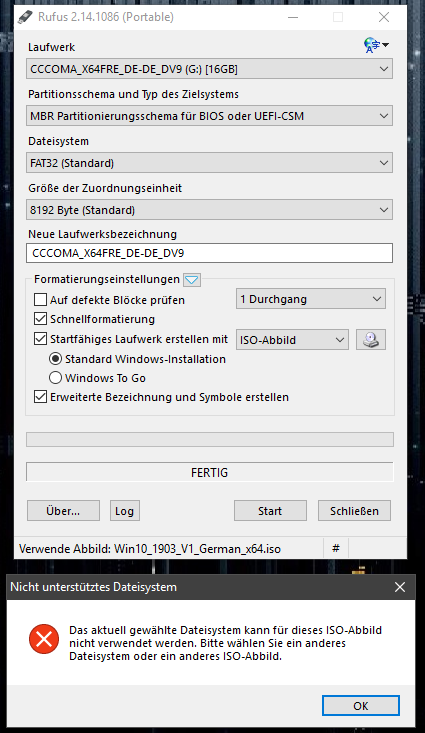Enable Auf defekte Blöcke prüfen checkbox
This screenshot has height=733, width=425.
point(41,300)
